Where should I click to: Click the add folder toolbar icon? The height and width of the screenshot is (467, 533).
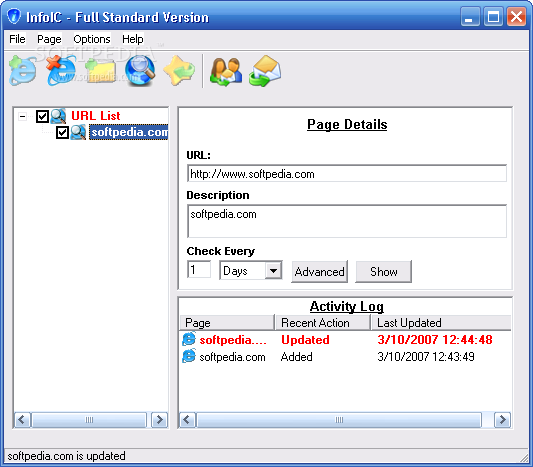pyautogui.click(x=100, y=70)
